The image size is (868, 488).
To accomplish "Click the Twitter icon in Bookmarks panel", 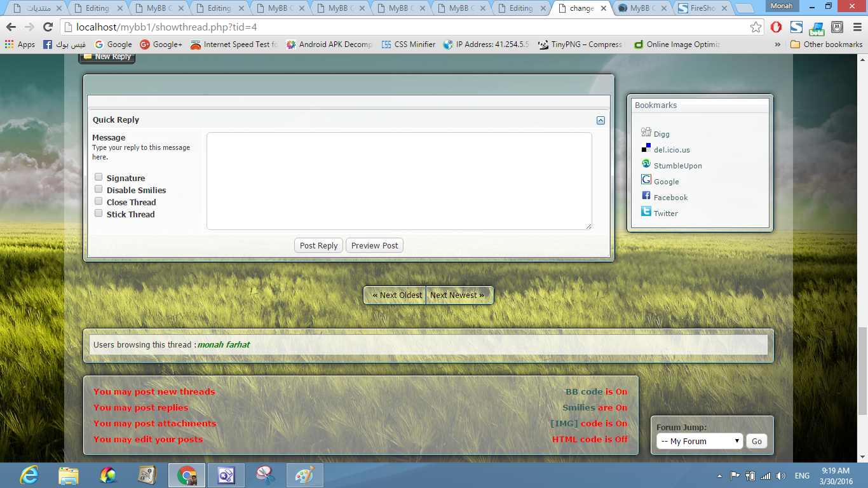I will pos(646,212).
